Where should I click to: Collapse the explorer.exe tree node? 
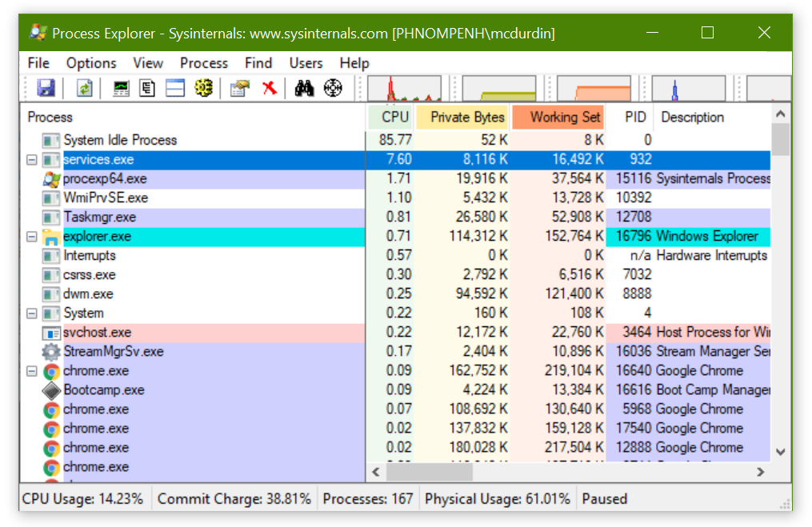coord(31,237)
